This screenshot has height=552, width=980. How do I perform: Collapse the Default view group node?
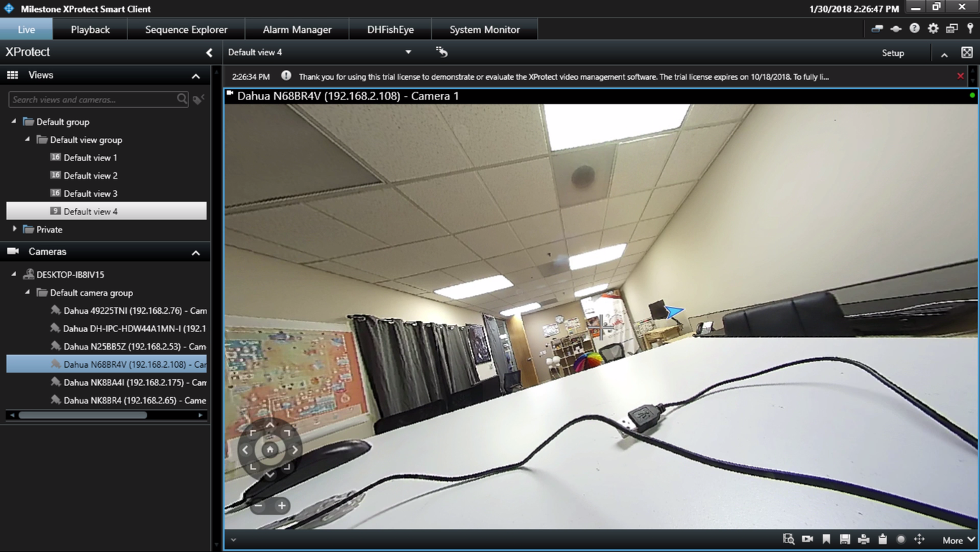[x=27, y=139]
